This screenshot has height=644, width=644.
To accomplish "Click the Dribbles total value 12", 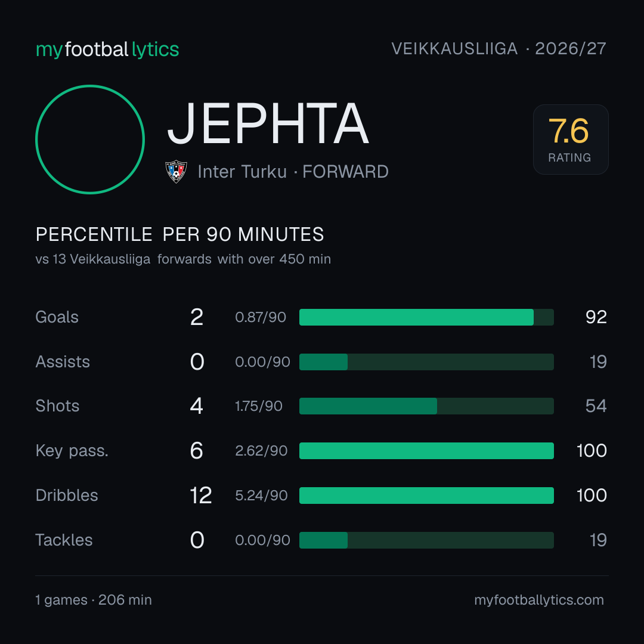I will pos(200,496).
